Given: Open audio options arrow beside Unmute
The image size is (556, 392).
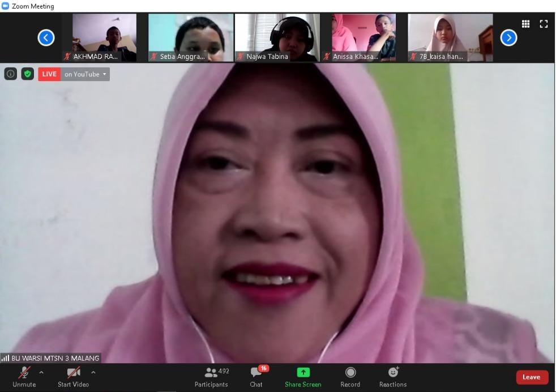Looking at the screenshot, I should [41, 373].
